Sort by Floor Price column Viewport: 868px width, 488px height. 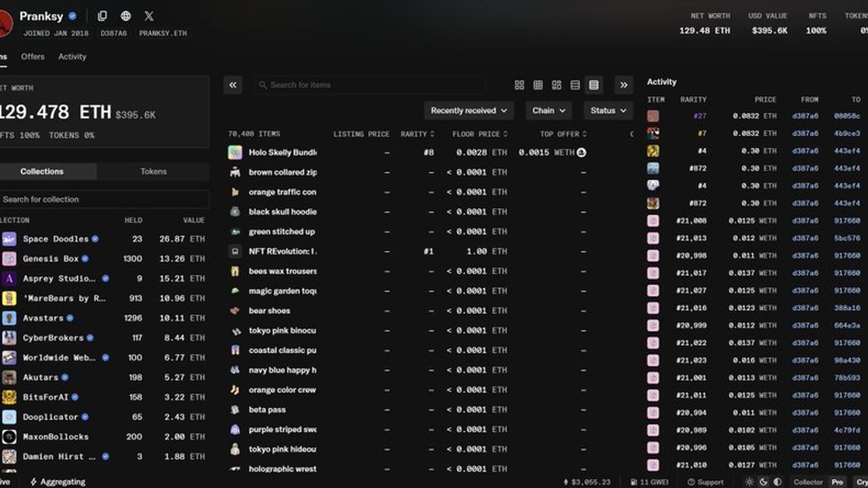point(480,134)
